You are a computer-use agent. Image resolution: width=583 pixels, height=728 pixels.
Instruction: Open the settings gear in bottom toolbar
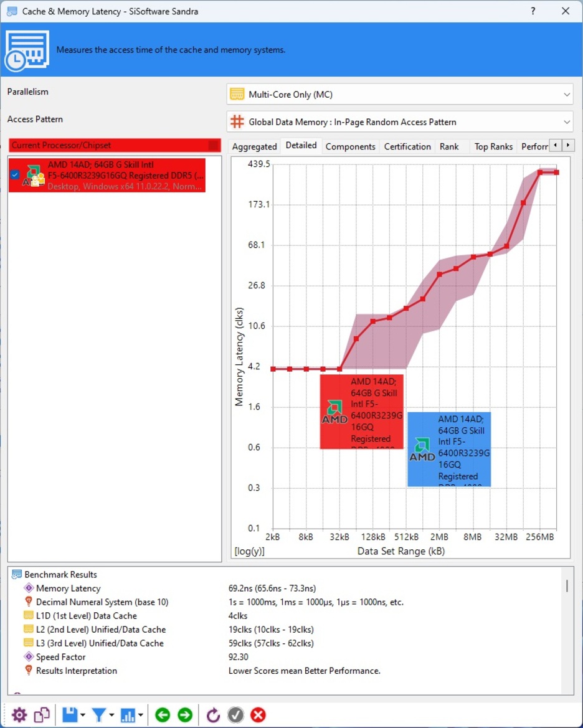coord(19,714)
